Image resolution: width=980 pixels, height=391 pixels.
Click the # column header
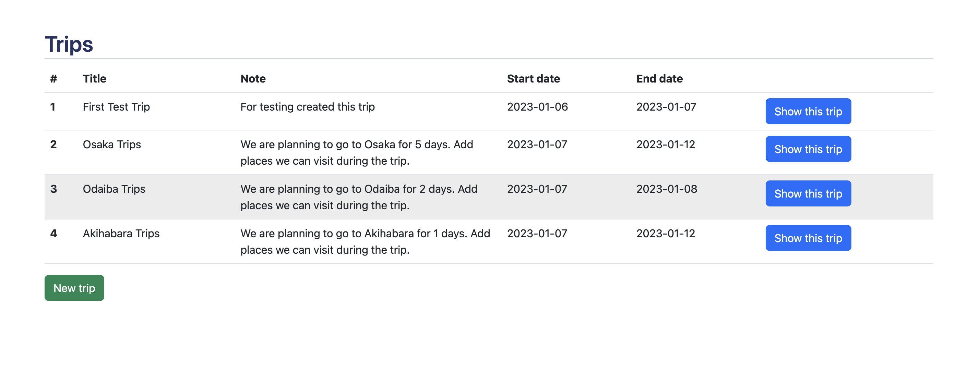point(53,78)
